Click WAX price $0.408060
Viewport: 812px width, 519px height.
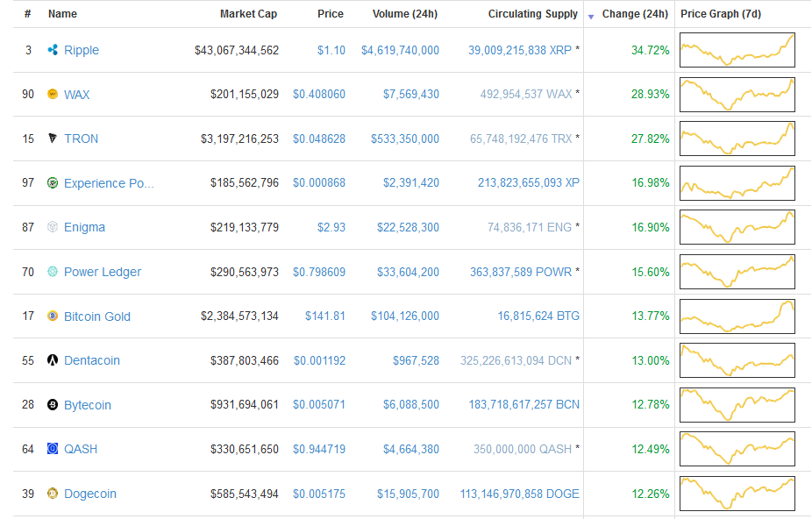tap(319, 95)
